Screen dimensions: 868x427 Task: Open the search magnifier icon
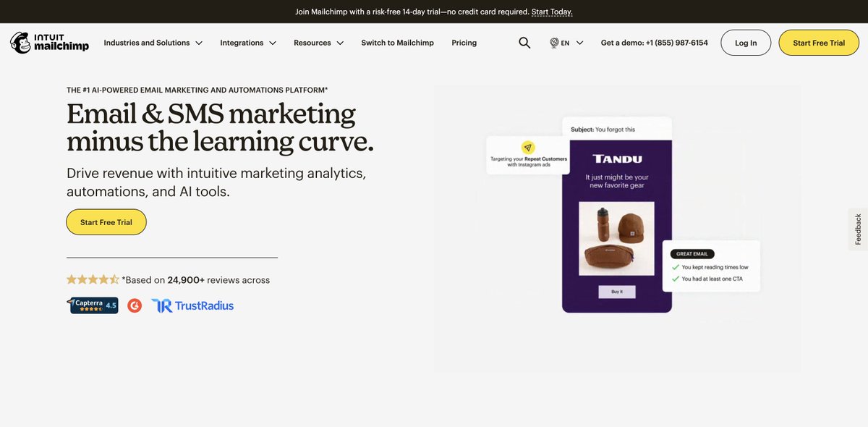[x=524, y=43]
